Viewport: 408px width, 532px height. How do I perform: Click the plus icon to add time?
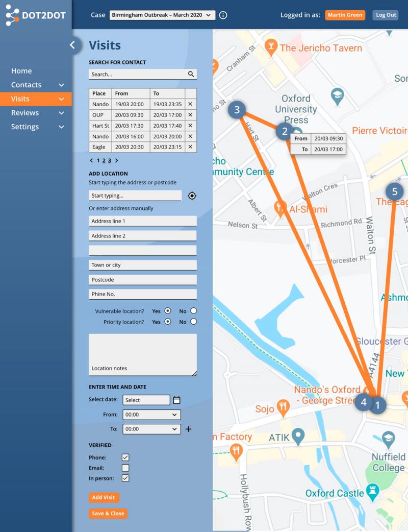tap(188, 429)
